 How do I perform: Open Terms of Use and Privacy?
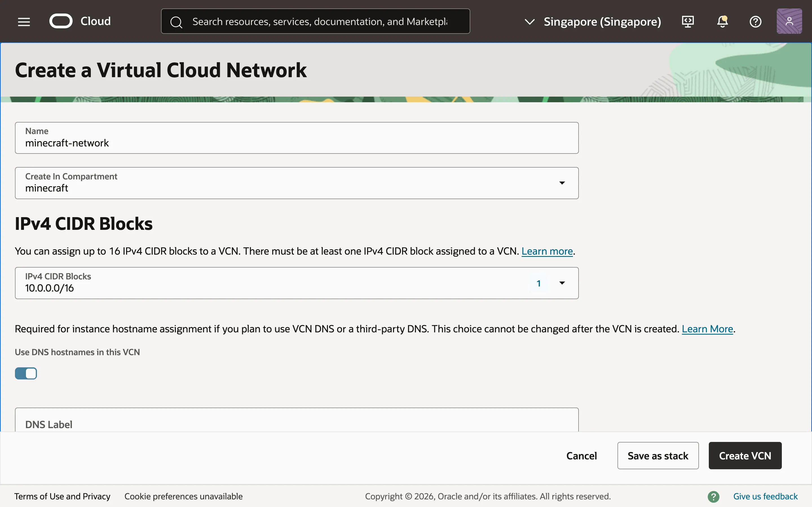(62, 496)
